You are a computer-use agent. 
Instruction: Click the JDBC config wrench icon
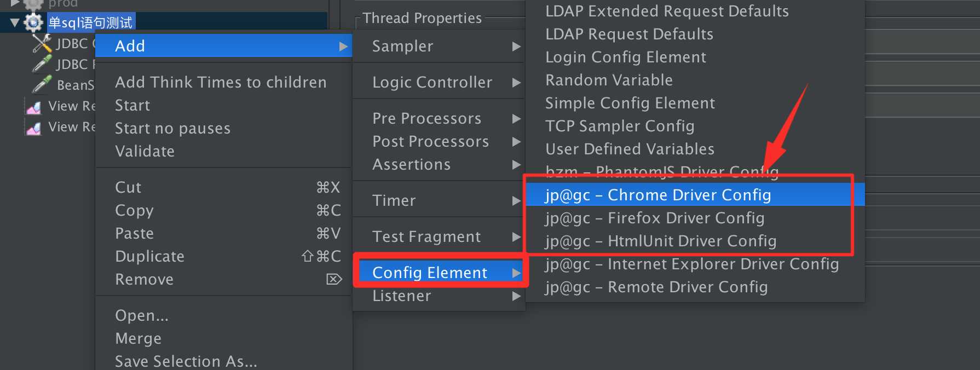tap(42, 43)
